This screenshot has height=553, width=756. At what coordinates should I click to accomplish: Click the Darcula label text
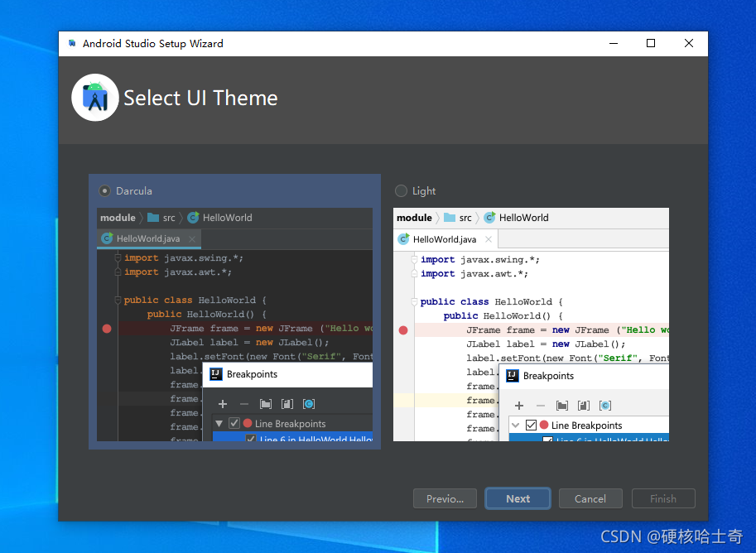click(134, 191)
